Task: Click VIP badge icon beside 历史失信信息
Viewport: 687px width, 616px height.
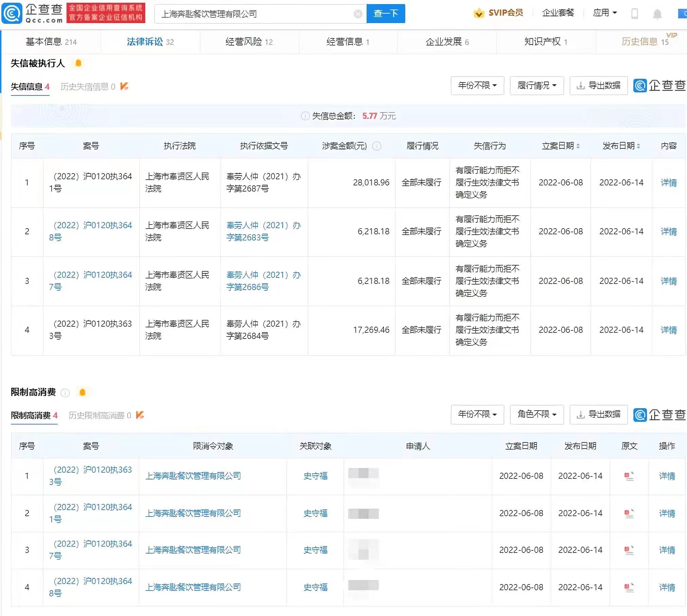Action: 124,86
